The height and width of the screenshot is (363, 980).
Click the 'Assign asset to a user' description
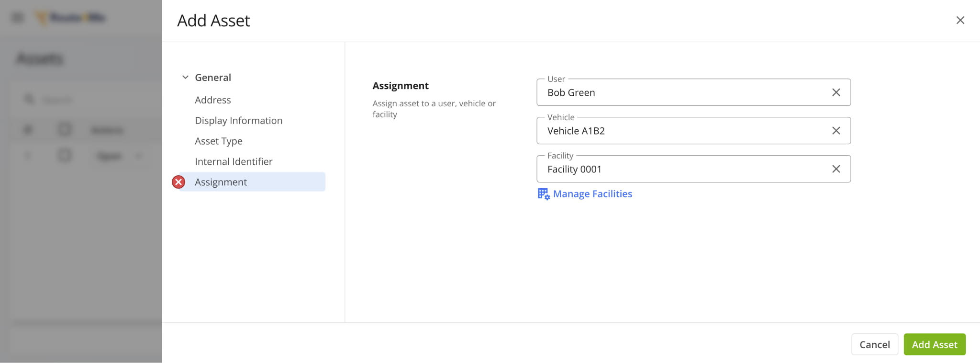434,109
